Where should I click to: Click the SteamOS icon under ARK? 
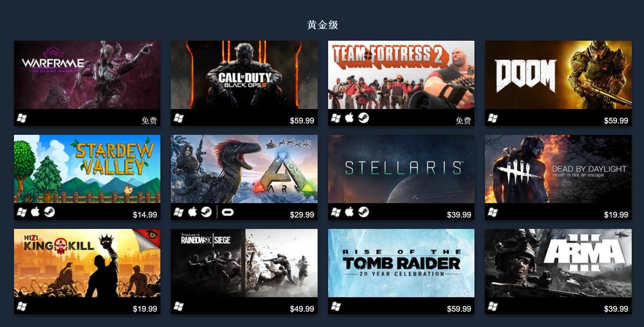pyautogui.click(x=206, y=212)
